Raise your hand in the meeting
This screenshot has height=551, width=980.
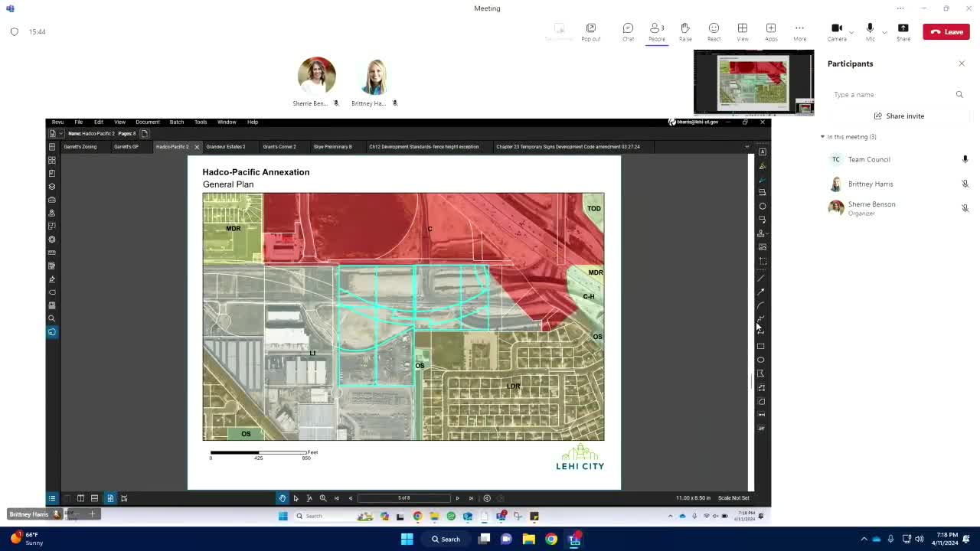[x=685, y=31]
